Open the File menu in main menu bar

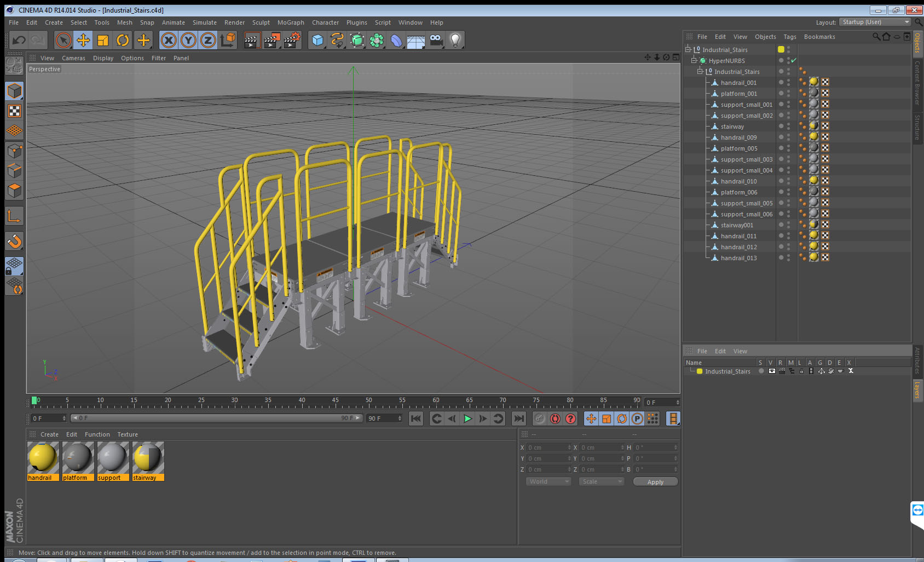click(14, 22)
